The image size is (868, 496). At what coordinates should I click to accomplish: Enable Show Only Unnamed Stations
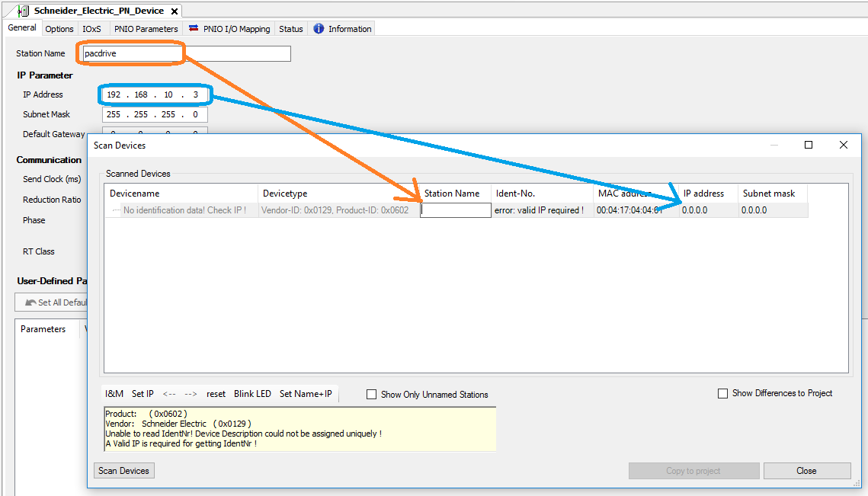tap(372, 395)
